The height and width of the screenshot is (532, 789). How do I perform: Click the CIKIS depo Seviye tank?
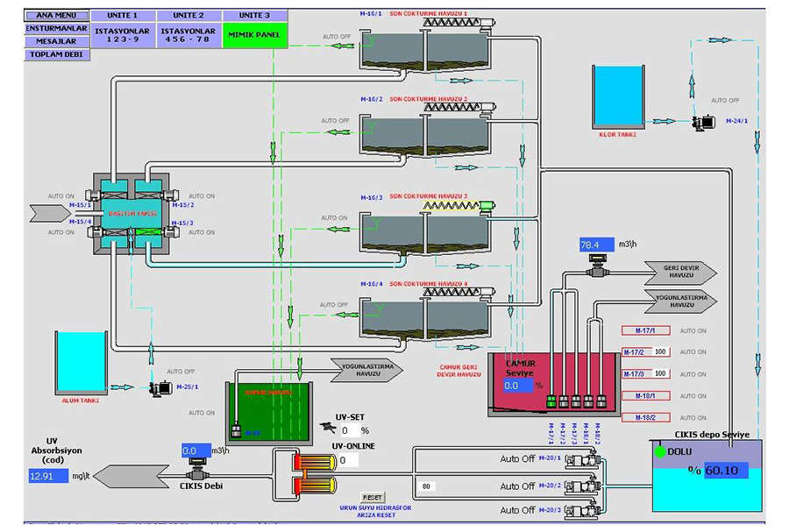(707, 476)
